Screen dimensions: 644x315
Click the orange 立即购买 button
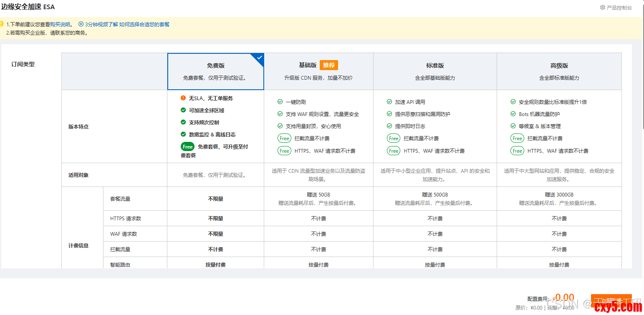pyautogui.click(x=611, y=301)
